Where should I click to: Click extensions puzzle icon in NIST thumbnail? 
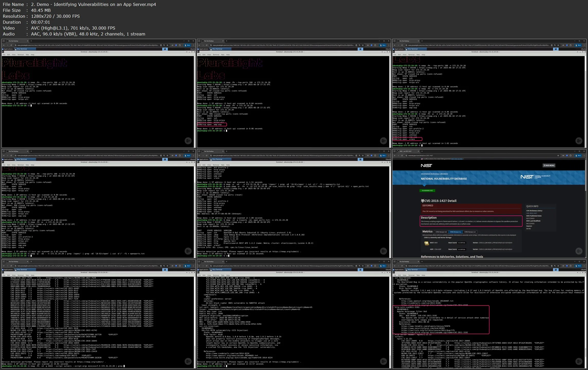571,156
